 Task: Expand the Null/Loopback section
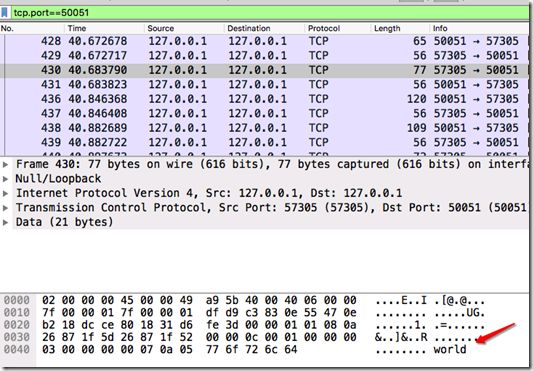5,179
